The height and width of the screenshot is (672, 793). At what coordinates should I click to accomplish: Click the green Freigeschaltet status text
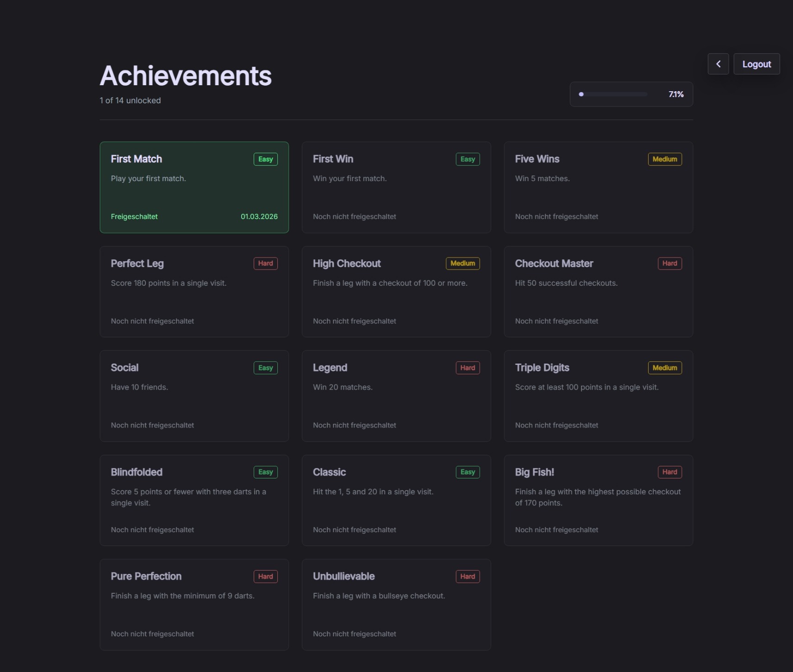click(x=134, y=217)
